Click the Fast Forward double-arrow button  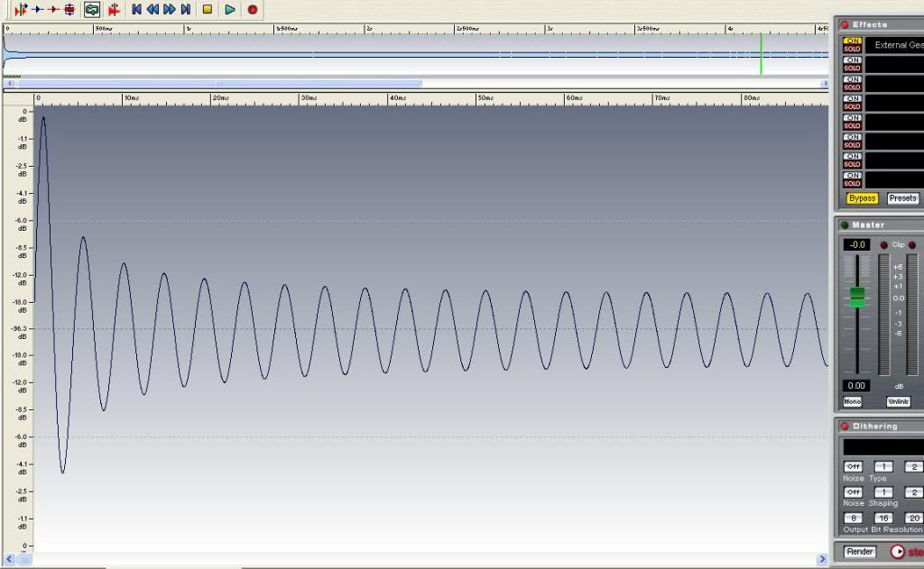pos(169,9)
